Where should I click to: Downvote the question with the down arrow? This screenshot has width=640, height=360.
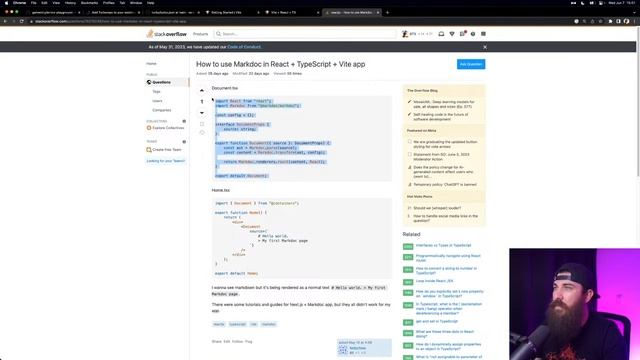(202, 113)
